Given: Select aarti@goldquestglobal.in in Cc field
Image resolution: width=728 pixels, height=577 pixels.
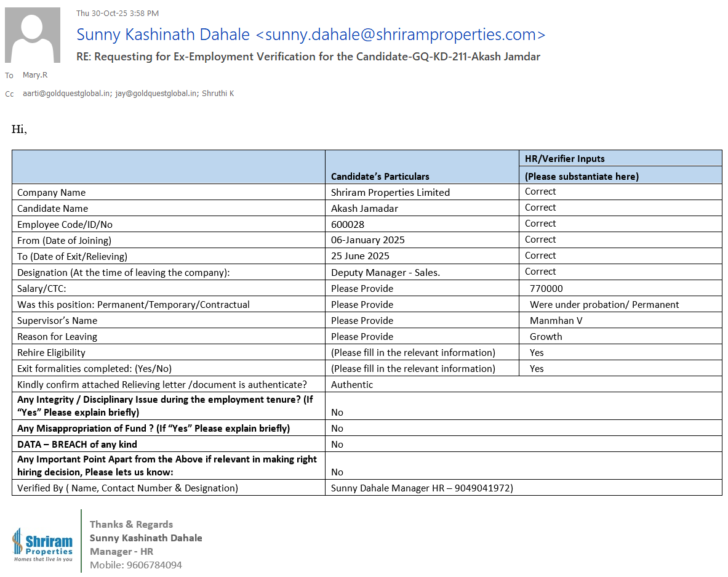Looking at the screenshot, I should coord(67,94).
